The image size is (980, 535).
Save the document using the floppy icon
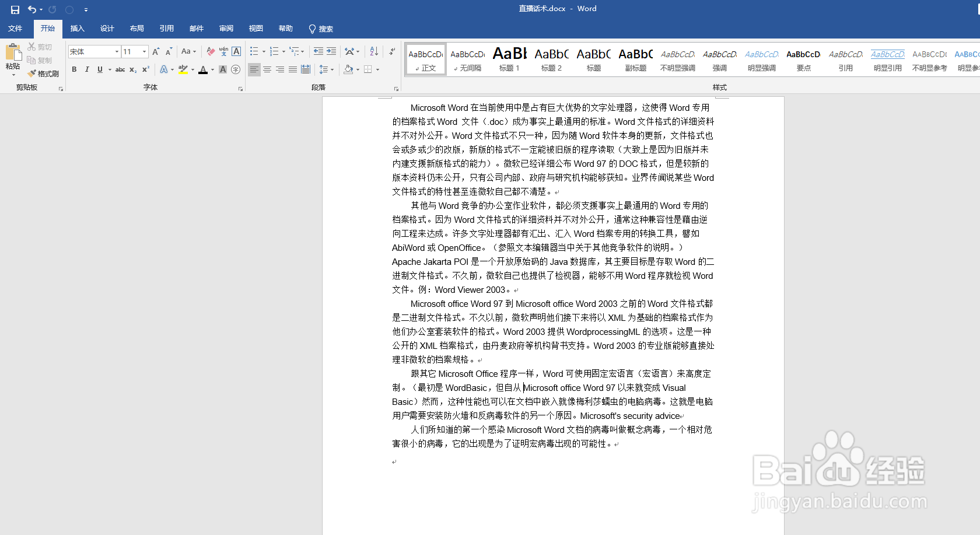click(15, 9)
